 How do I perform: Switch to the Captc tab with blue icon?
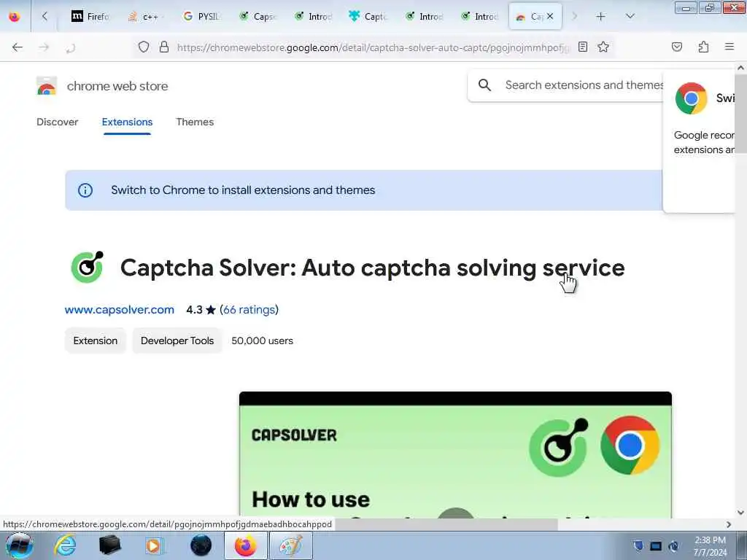pyautogui.click(x=368, y=17)
